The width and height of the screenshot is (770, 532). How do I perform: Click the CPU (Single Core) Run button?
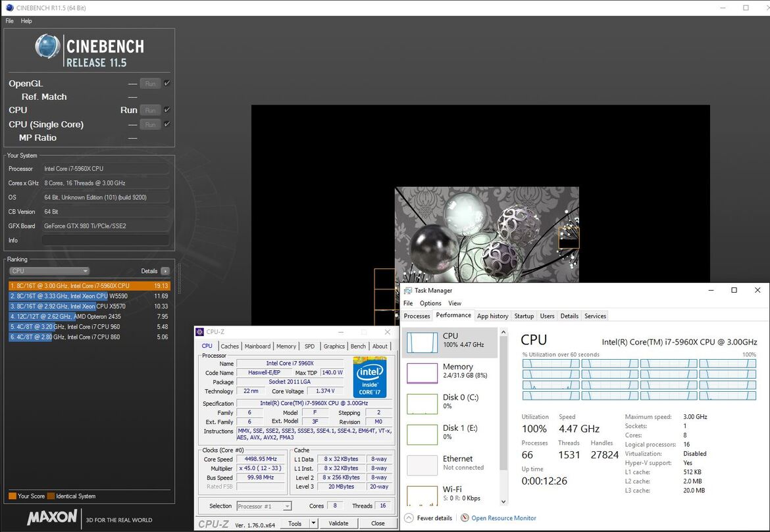click(x=150, y=124)
